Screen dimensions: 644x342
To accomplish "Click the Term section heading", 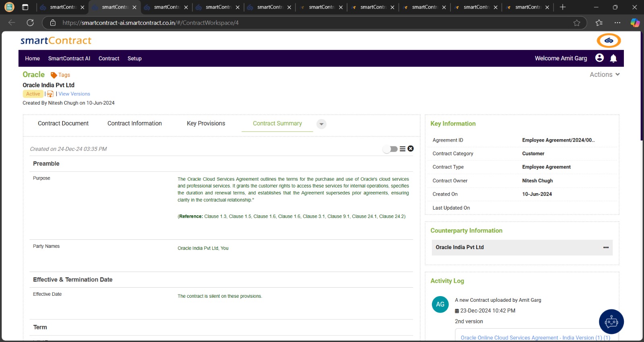I will click(40, 327).
